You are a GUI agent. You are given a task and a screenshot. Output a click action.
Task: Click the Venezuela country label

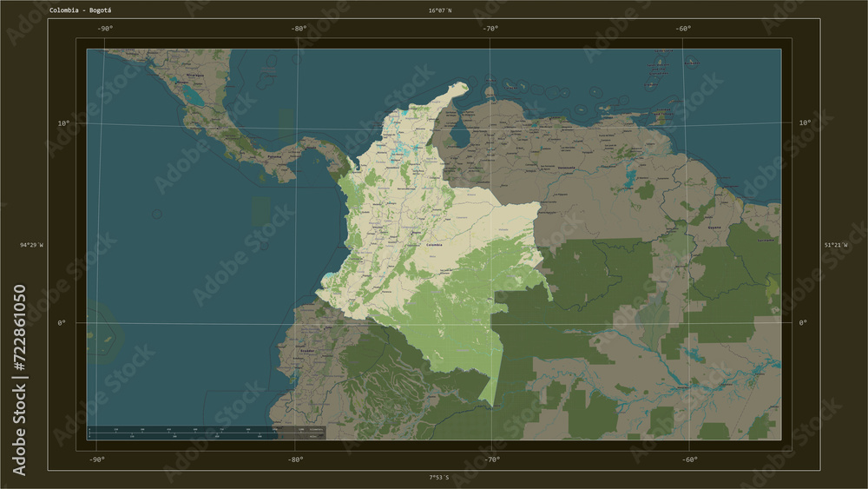click(566, 168)
